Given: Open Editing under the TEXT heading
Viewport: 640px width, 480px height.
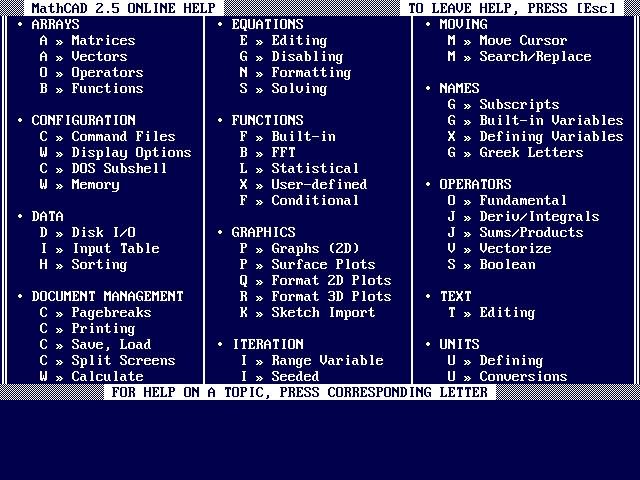Looking at the screenshot, I should (507, 313).
